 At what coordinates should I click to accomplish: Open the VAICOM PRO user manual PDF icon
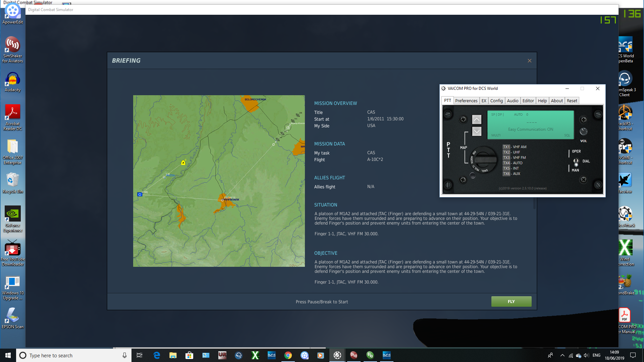(x=625, y=321)
